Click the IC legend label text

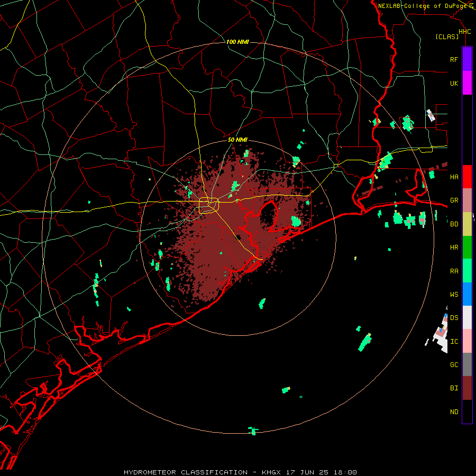point(454,341)
